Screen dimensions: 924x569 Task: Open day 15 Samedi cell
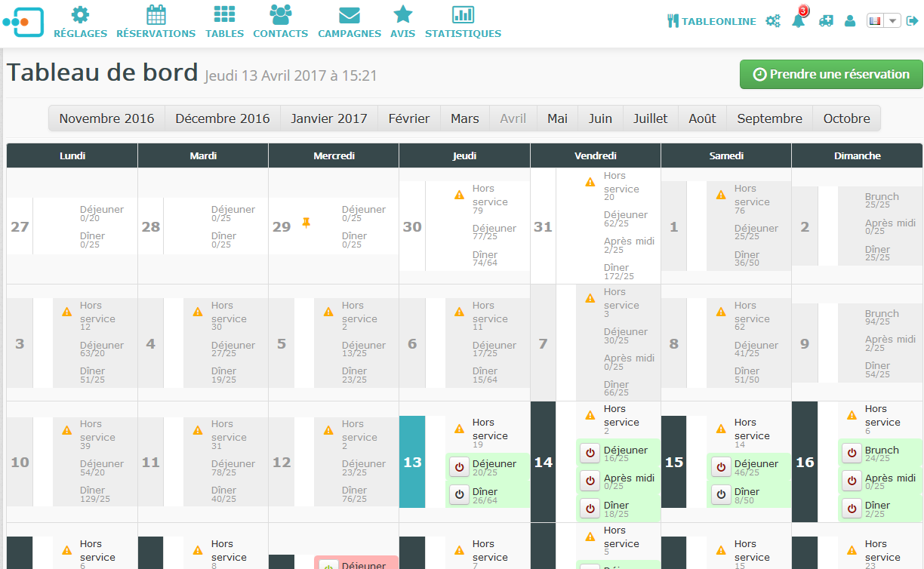tap(674, 462)
